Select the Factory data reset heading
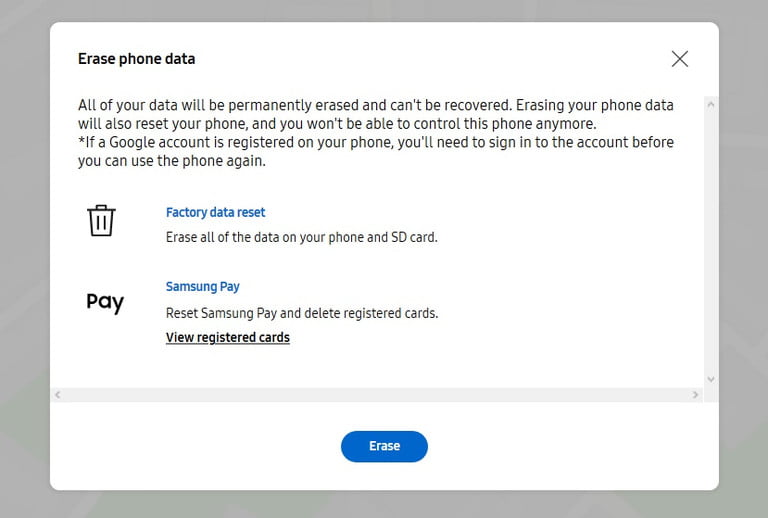Screen dimensions: 768x518 (x=215, y=212)
